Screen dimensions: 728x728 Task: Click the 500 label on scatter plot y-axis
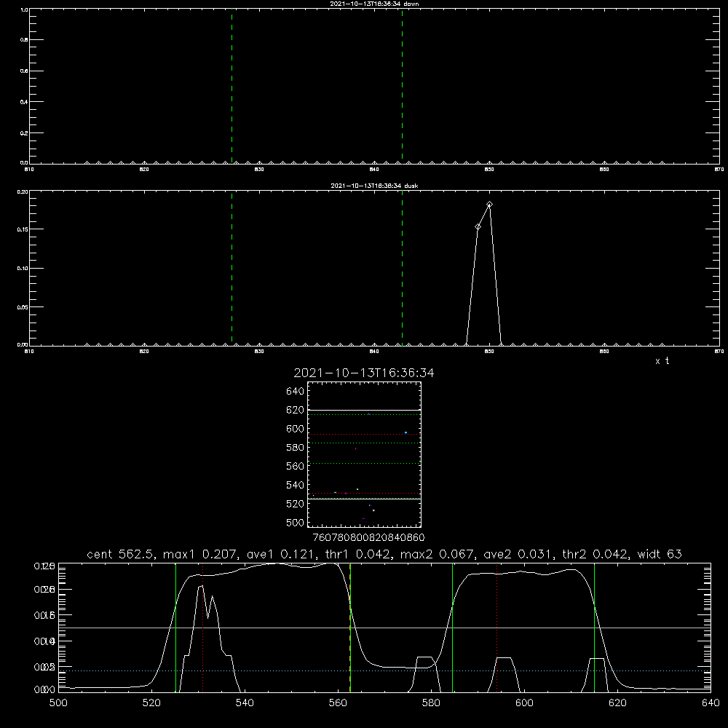[x=295, y=523]
